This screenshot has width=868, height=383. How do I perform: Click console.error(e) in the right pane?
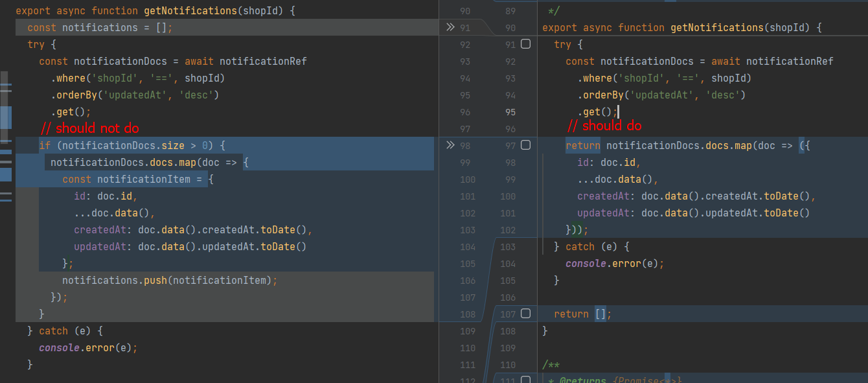click(615, 264)
